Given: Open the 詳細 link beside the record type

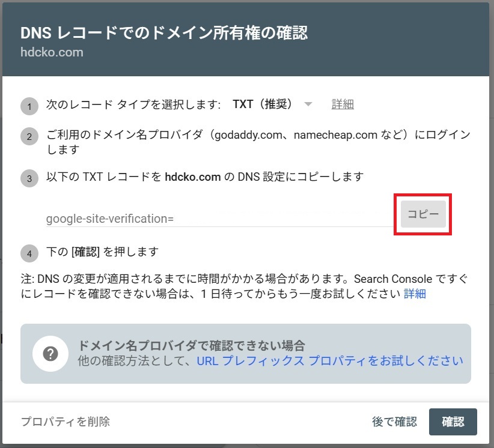Looking at the screenshot, I should [343, 104].
